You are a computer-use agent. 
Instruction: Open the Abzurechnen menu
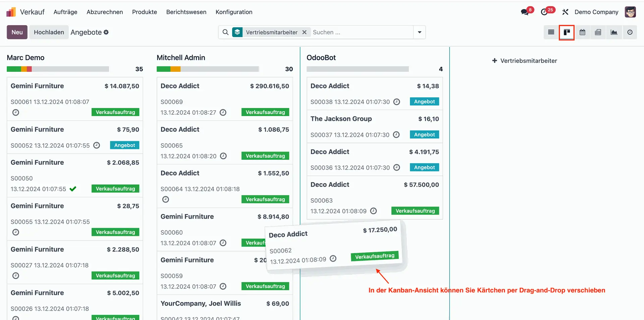105,12
